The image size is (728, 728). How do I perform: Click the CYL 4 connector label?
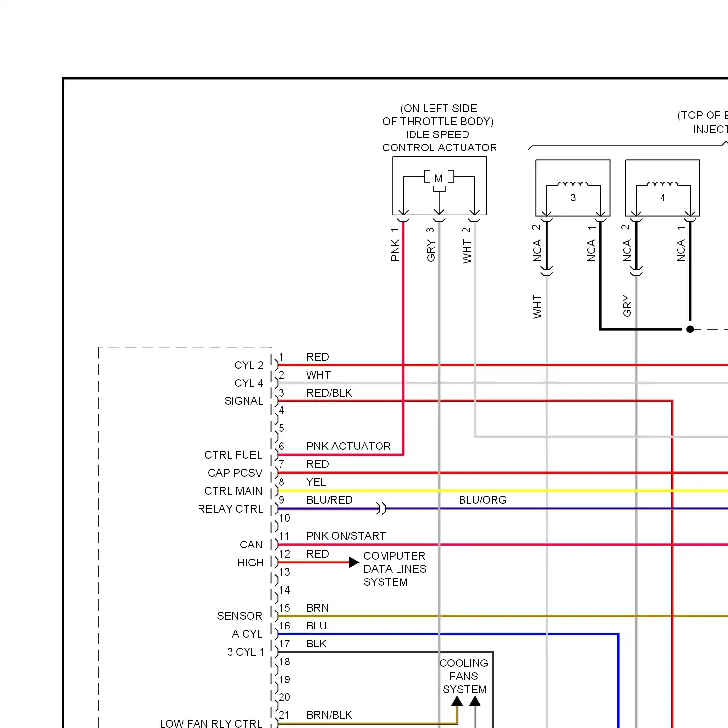click(248, 383)
